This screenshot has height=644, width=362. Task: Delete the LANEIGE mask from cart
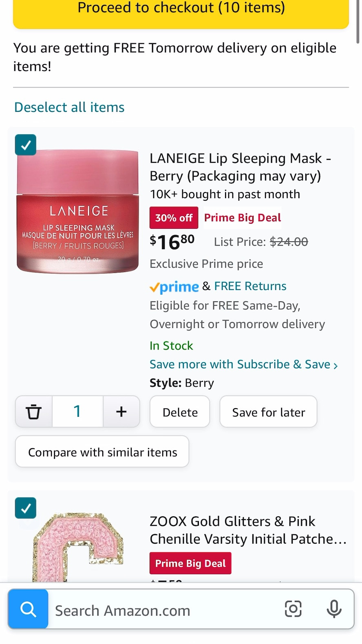click(x=179, y=412)
